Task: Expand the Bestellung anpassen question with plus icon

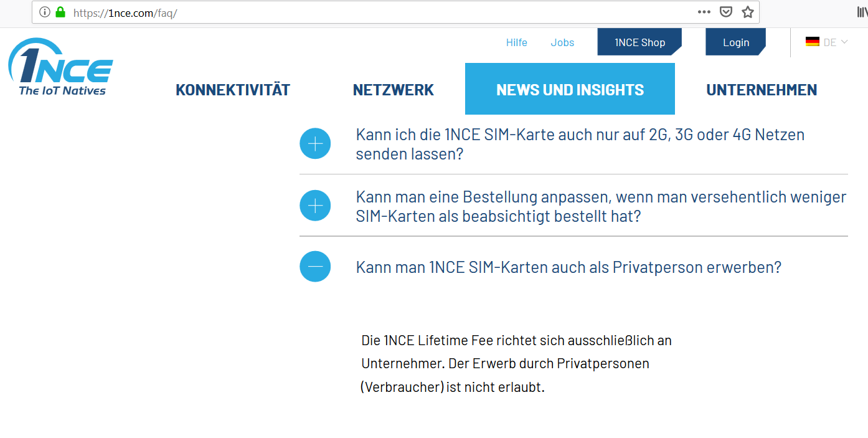Action: 315,206
